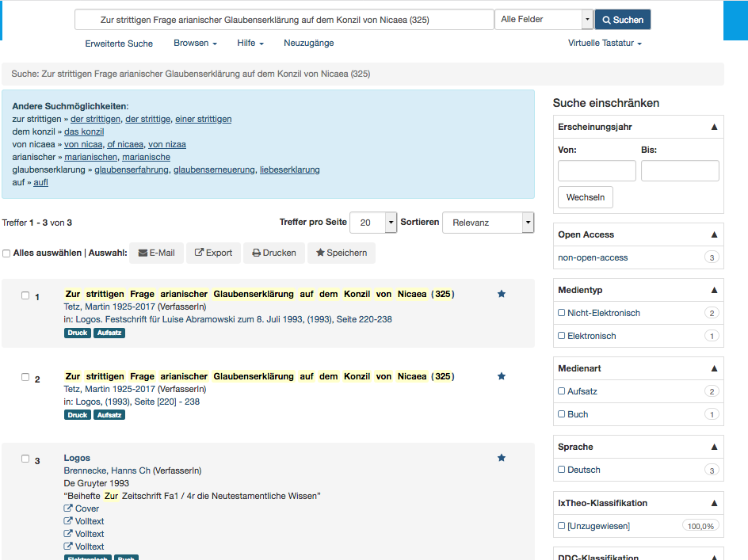This screenshot has width=748, height=560.
Task: Open the Browsen menu
Action: coord(195,43)
